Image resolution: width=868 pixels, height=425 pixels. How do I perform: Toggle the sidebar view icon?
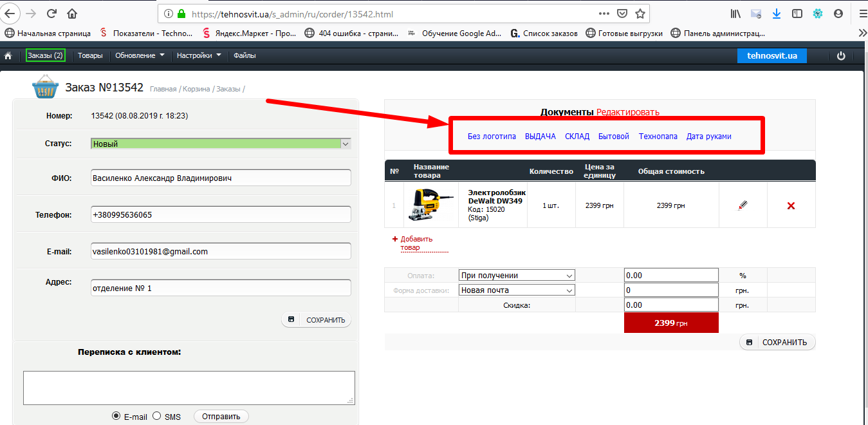pos(797,14)
